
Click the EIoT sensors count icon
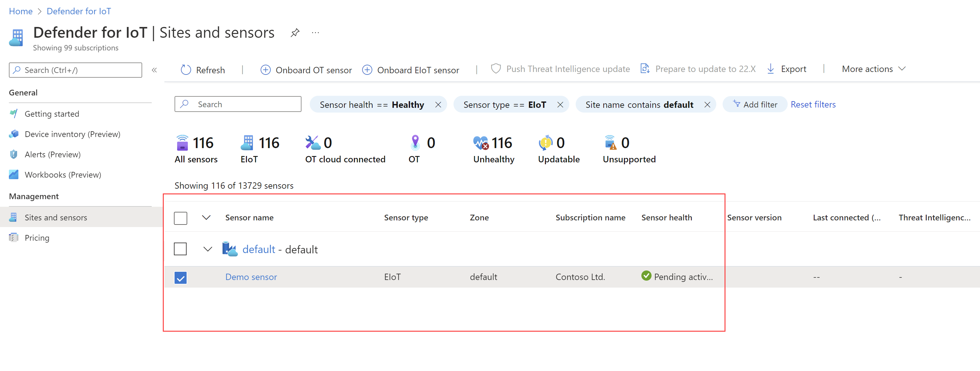tap(247, 143)
